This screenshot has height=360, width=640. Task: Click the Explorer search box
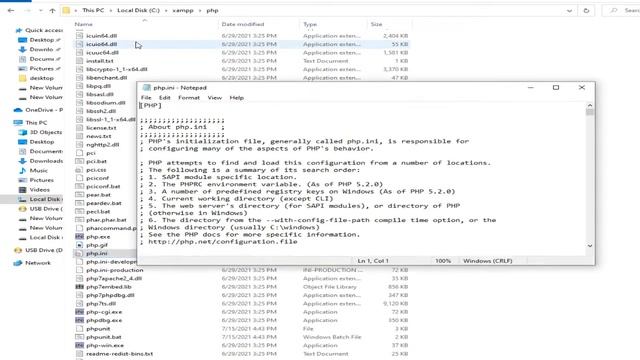(622, 11)
